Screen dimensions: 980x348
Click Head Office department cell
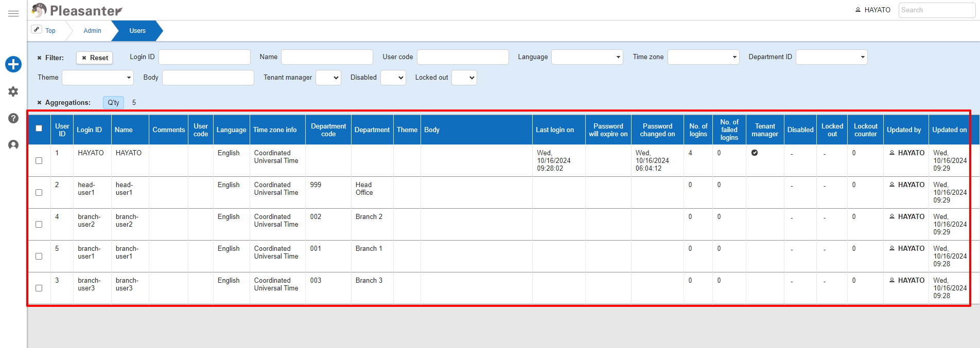pos(372,193)
